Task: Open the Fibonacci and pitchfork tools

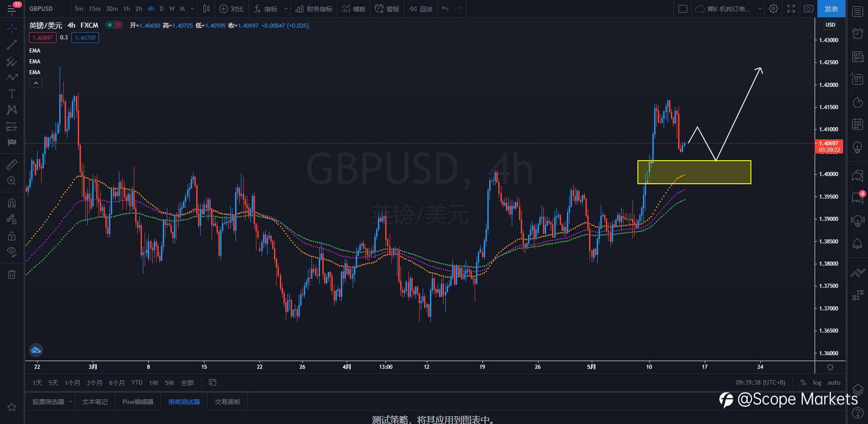Action: pos(12,61)
